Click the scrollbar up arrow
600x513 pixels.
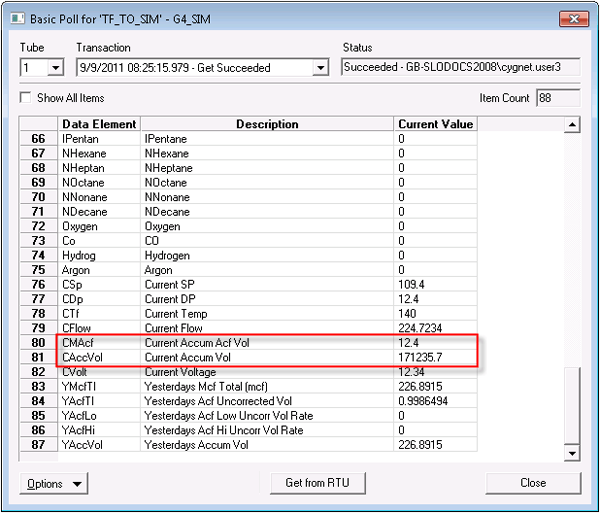click(572, 125)
